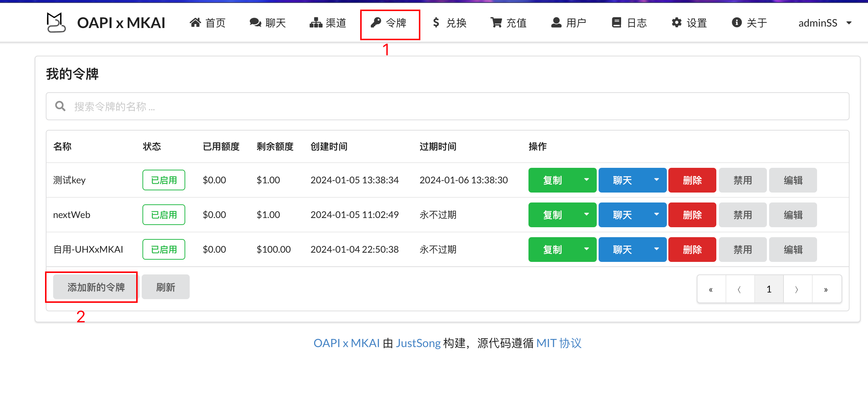Edit the nextWeb token
The width and height of the screenshot is (868, 405).
click(x=793, y=215)
